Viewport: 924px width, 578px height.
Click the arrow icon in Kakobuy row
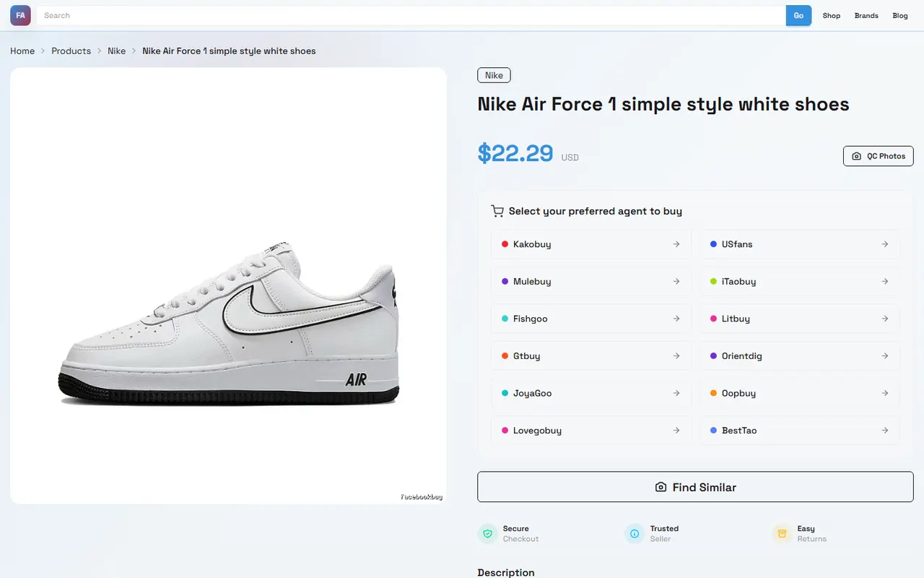(x=676, y=244)
